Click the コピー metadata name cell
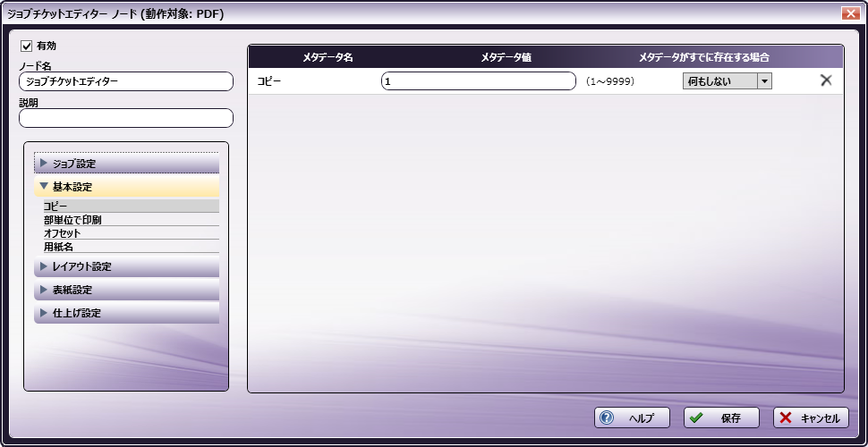This screenshot has height=447, width=868. tap(269, 81)
